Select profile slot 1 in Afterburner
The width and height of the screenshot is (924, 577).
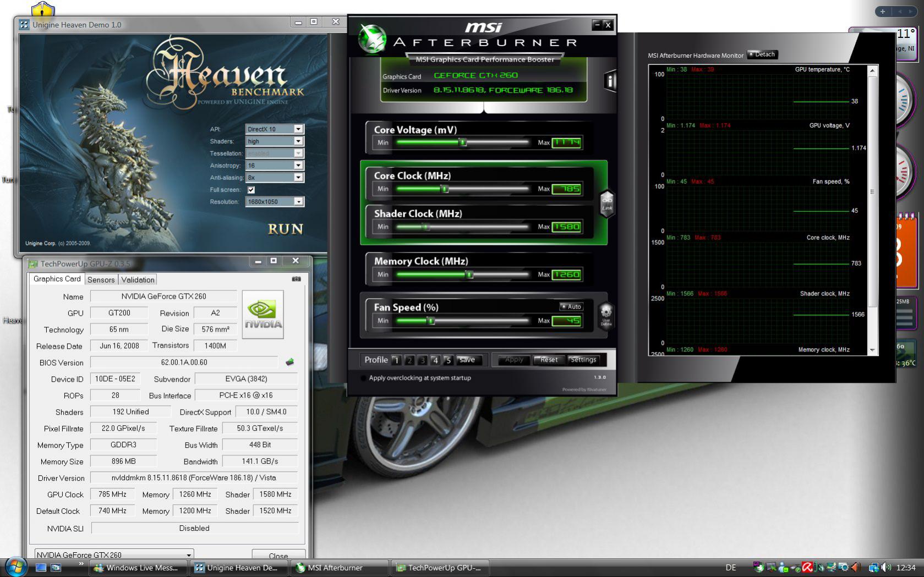click(396, 360)
